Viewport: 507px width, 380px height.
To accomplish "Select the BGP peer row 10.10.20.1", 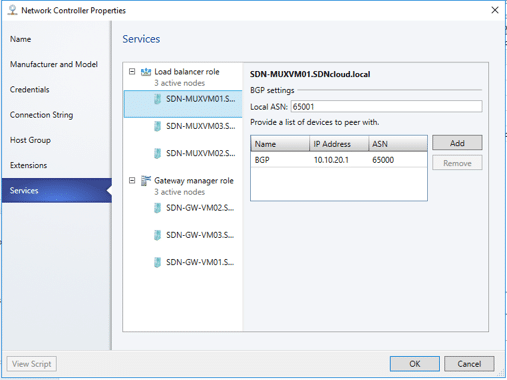I will [x=339, y=160].
